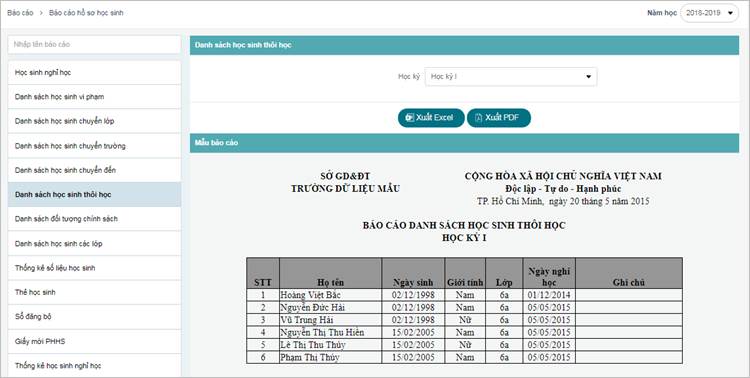750x378 pixels.
Task: Open Danh sách học sinh chuyển trường
Action: point(94,146)
